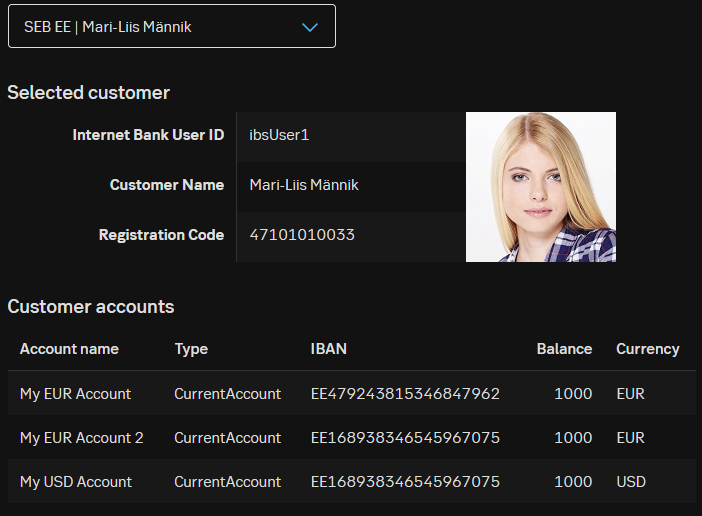Image resolution: width=702 pixels, height=516 pixels.
Task: Select the My EUR Account 2 row name
Action: click(81, 438)
